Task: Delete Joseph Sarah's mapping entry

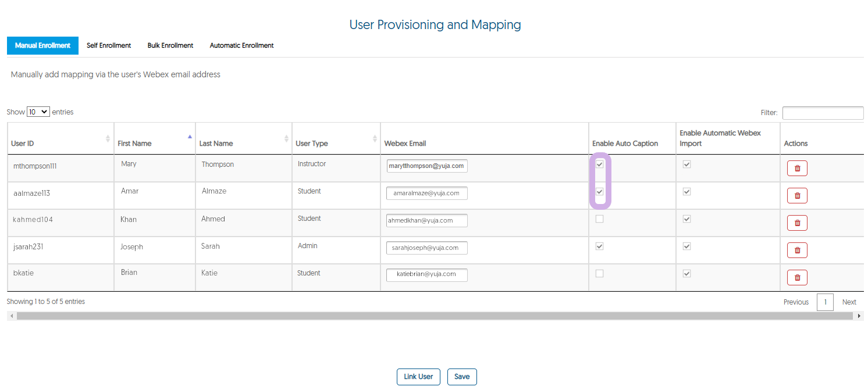Action: (x=796, y=251)
